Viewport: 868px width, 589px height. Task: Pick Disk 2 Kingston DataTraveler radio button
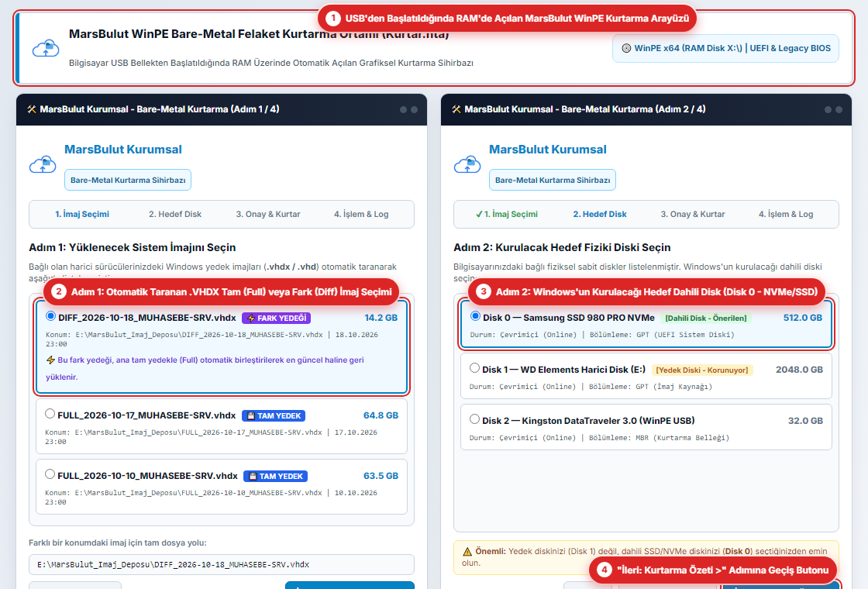[474, 419]
